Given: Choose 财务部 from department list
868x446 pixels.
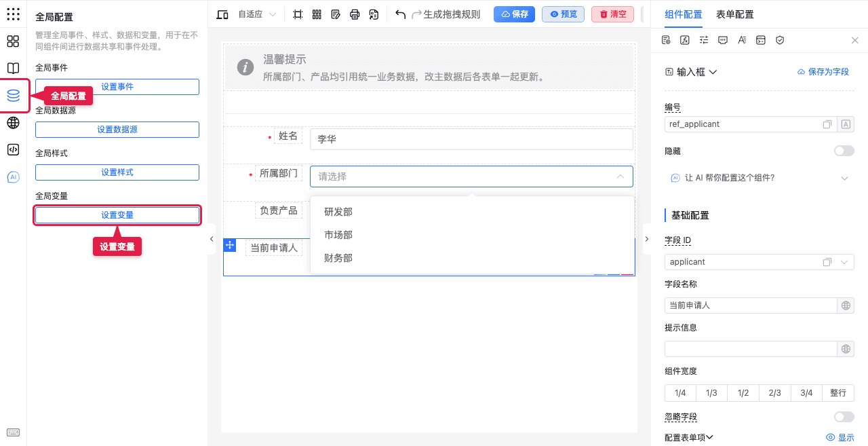Looking at the screenshot, I should pyautogui.click(x=472, y=258).
